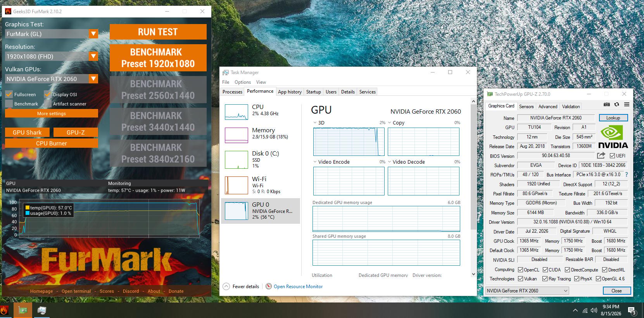Click the Task Manager title bar icon
This screenshot has height=318, width=644.
point(226,73)
